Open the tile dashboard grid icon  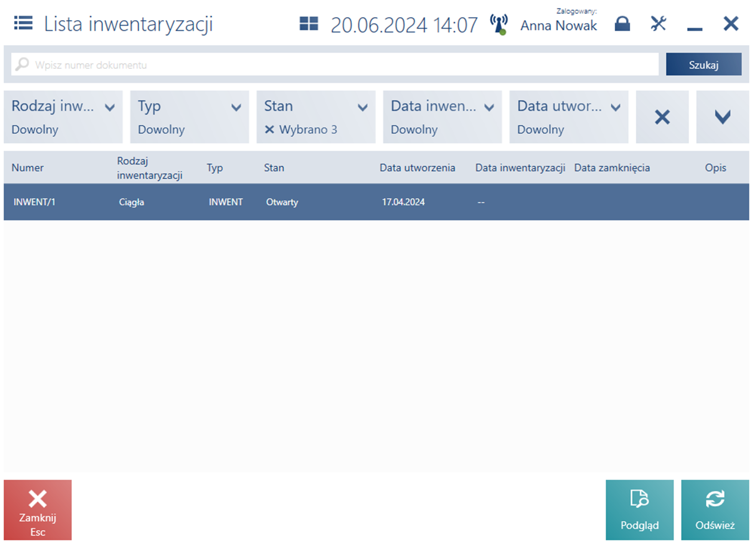[x=309, y=23]
